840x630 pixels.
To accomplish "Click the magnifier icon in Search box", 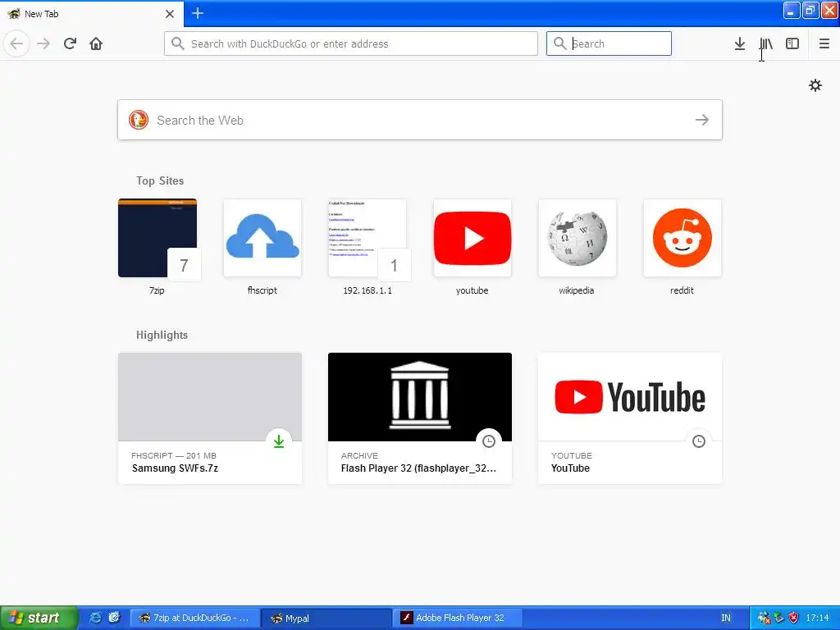I will (x=559, y=43).
